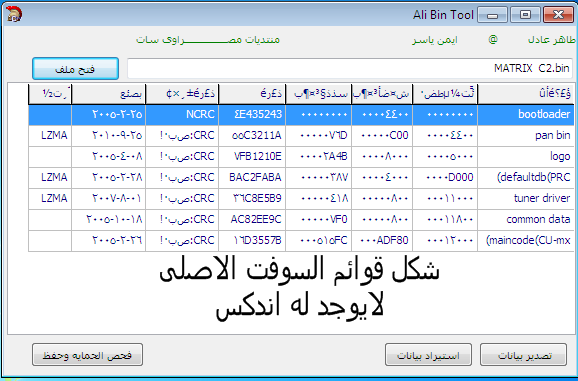This screenshot has width=578, height=381.
Task: Select the defaultdb(PRC row
Action: (301, 177)
